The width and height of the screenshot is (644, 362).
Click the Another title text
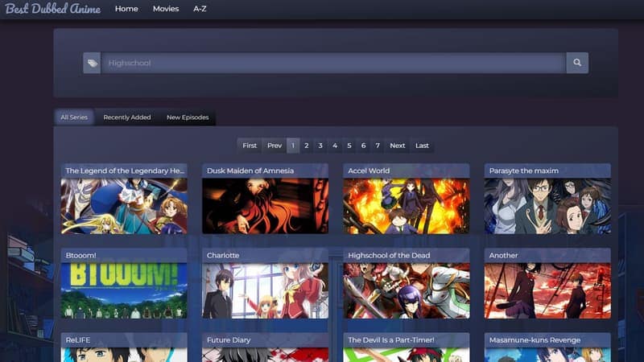pyautogui.click(x=504, y=255)
